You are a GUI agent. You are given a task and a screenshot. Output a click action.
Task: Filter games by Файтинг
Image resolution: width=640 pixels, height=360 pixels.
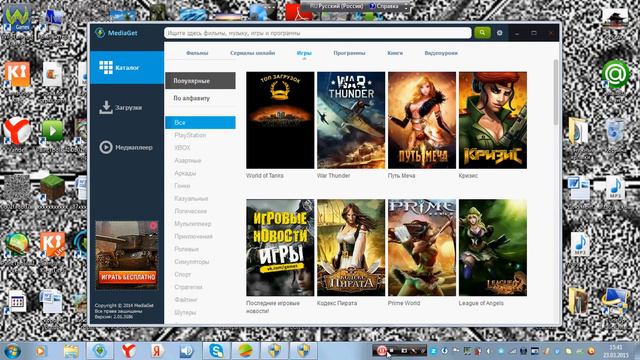pos(186,300)
